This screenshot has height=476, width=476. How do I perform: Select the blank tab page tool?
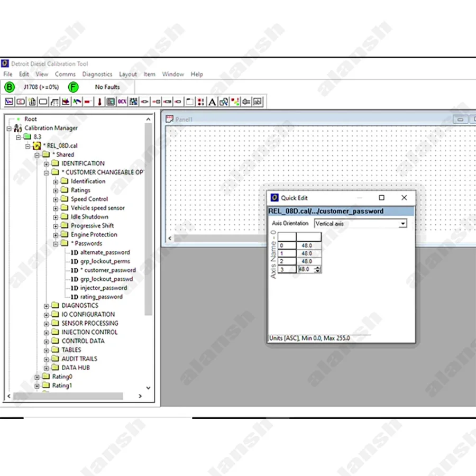point(190,102)
